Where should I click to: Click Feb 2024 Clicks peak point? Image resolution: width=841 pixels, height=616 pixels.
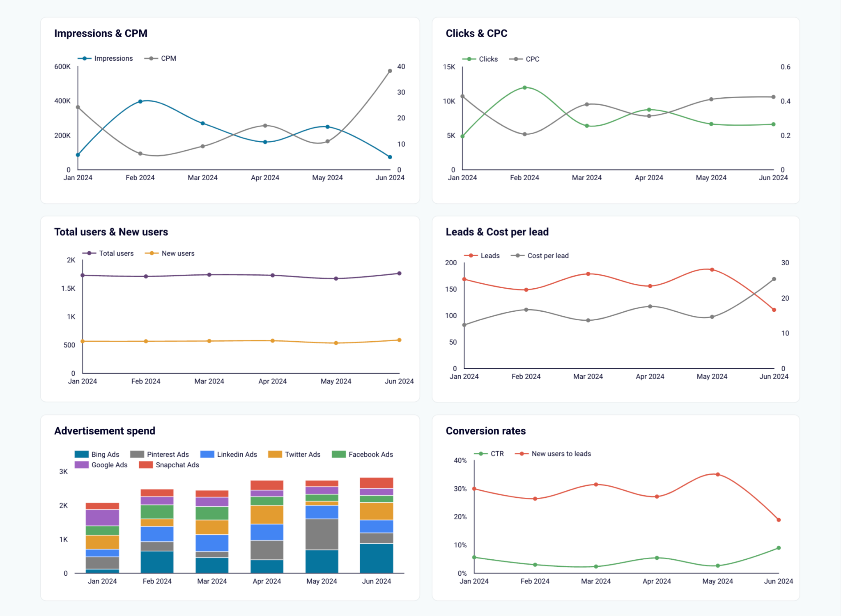click(524, 87)
